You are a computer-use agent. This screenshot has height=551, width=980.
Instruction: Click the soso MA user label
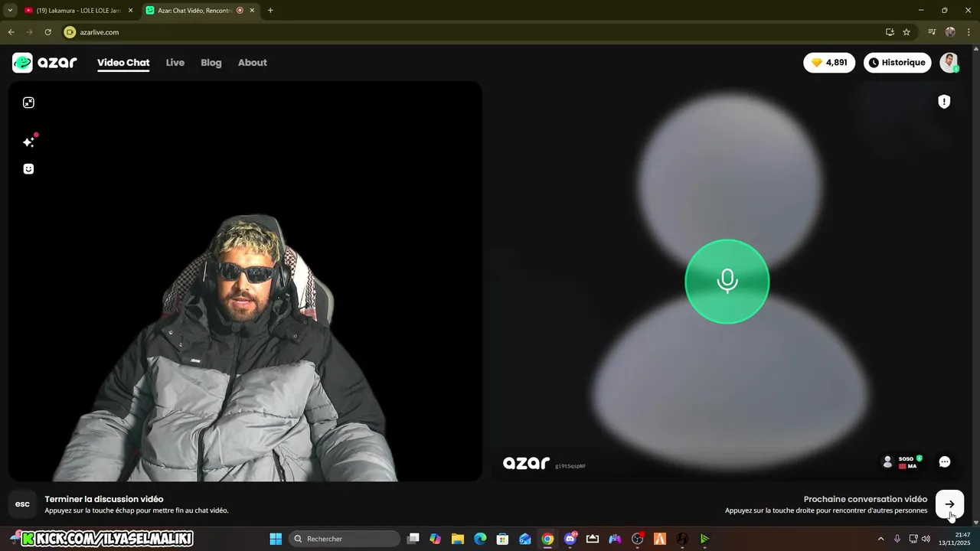[902, 462]
